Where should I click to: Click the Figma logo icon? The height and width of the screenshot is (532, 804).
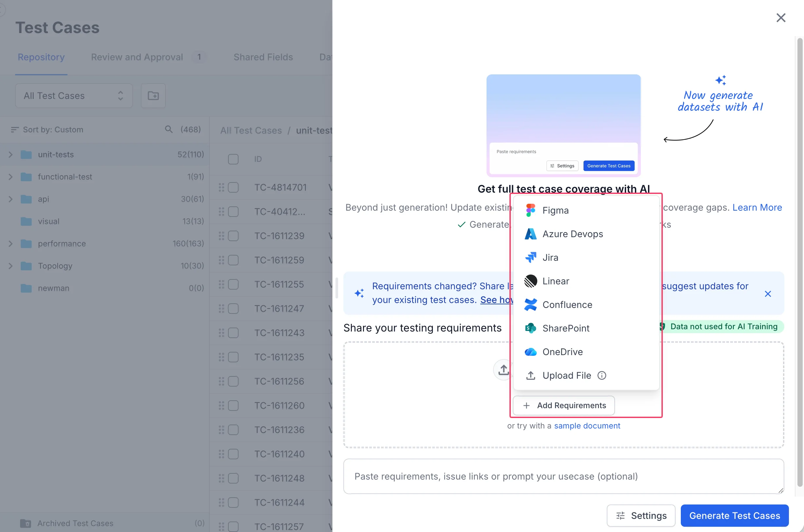pyautogui.click(x=530, y=210)
